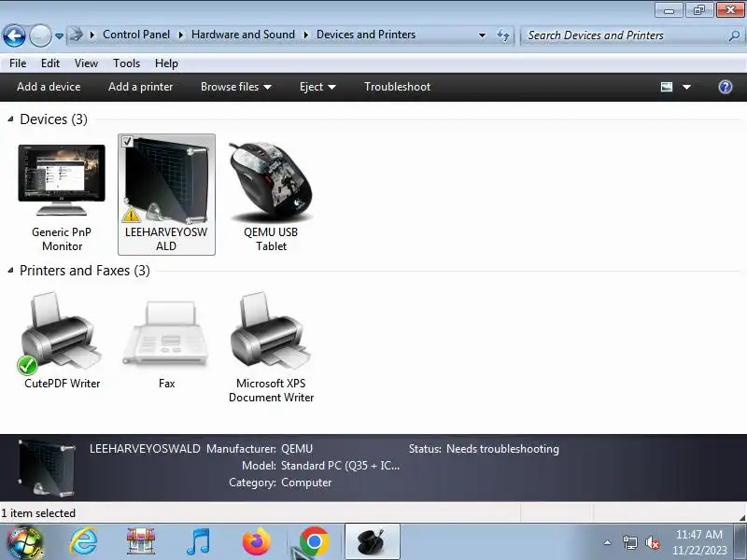
Task: Click the Manufacturer: QEMU text
Action: pos(260,449)
